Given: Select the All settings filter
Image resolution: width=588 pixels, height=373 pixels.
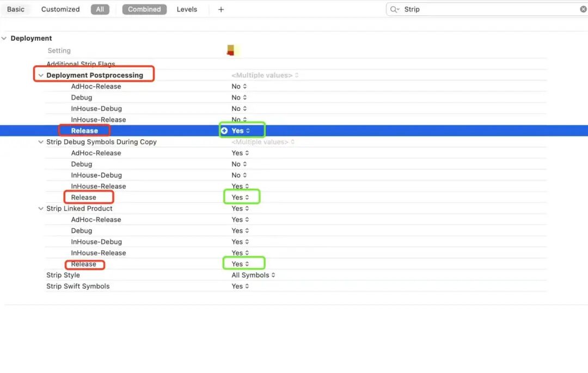Looking at the screenshot, I should point(100,9).
